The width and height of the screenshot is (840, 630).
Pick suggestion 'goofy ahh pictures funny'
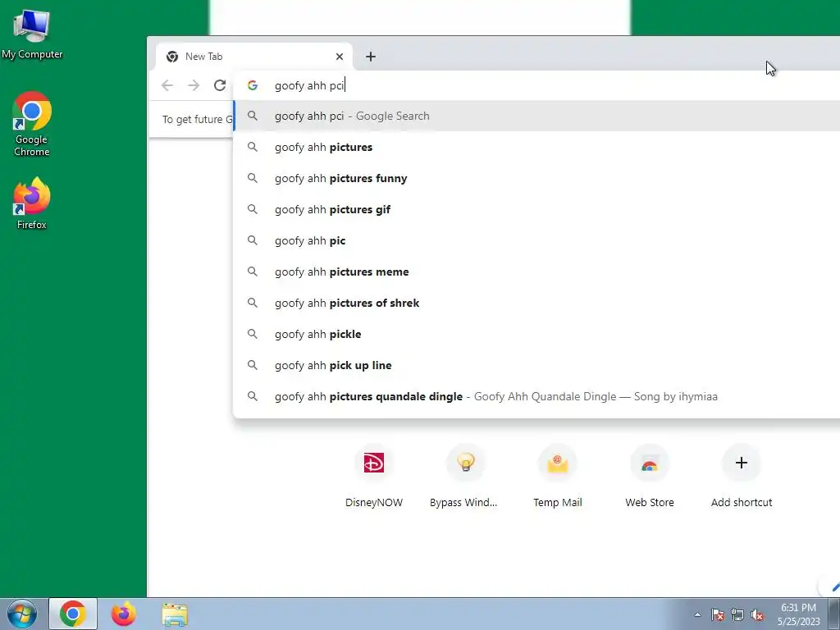pos(536,178)
